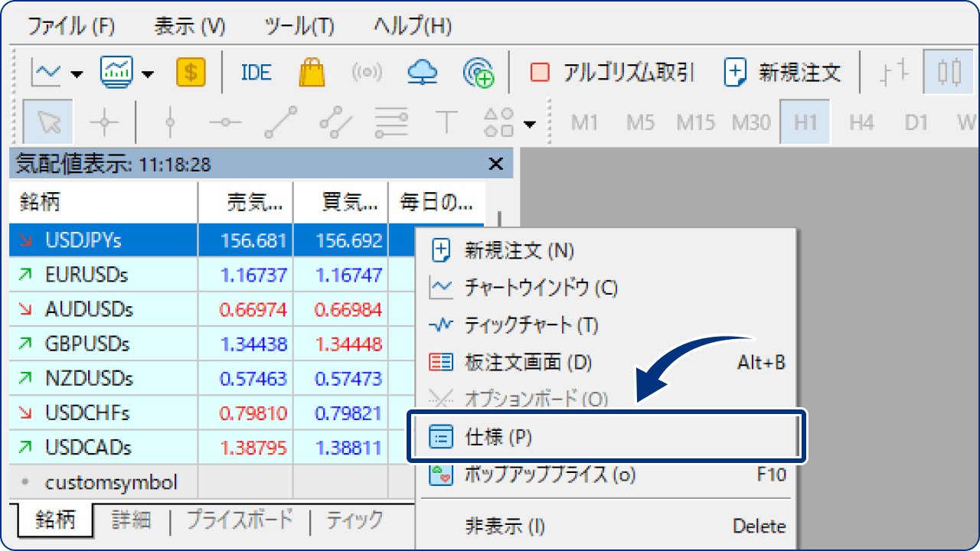Click the Signals broadcast icon
The image size is (980, 551).
pyautogui.click(x=367, y=73)
